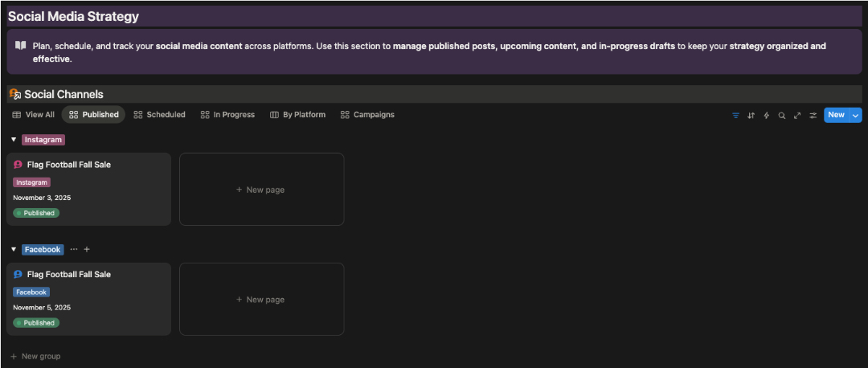This screenshot has width=868, height=368.
Task: Click New page in the Instagram group
Action: (261, 190)
